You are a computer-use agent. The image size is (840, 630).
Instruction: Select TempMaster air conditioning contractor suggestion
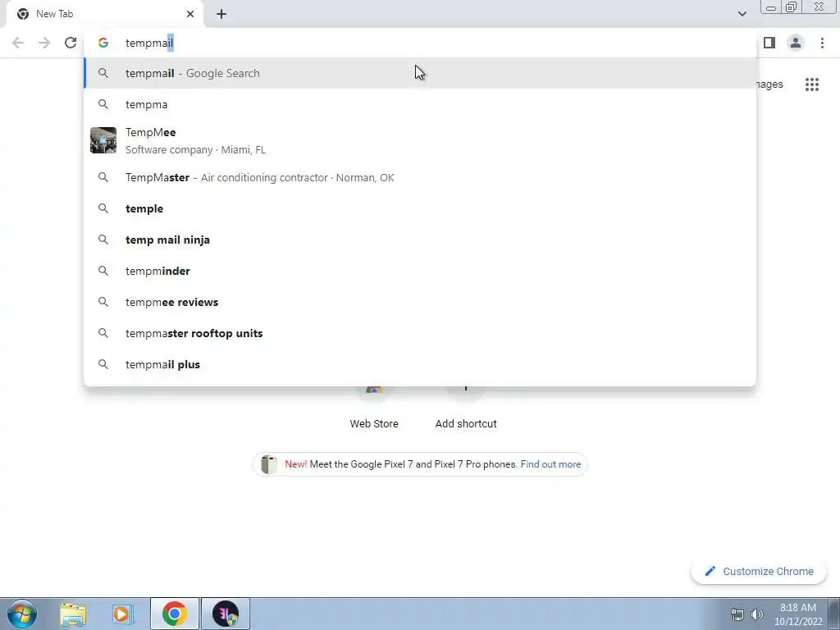(x=420, y=177)
